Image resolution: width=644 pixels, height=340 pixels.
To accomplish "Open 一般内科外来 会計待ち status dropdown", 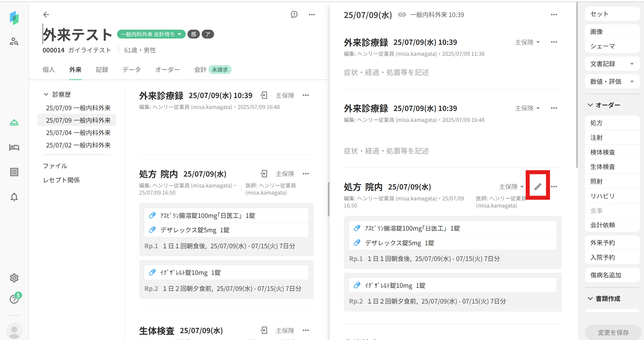I will click(x=151, y=34).
